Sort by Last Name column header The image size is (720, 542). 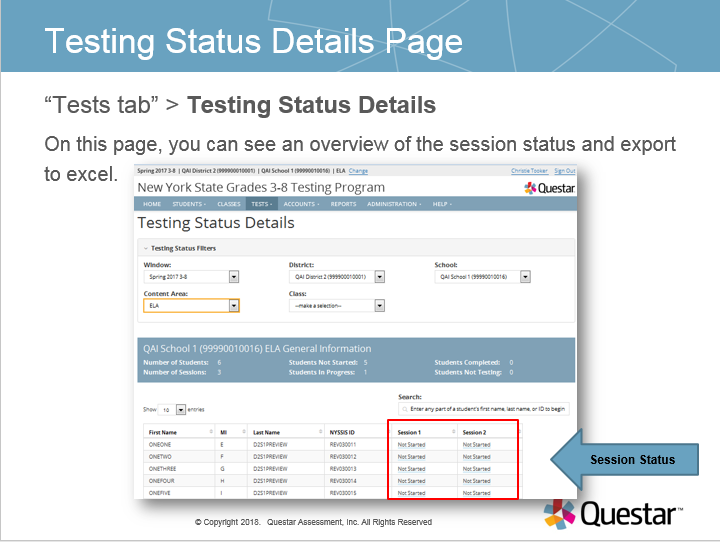286,432
